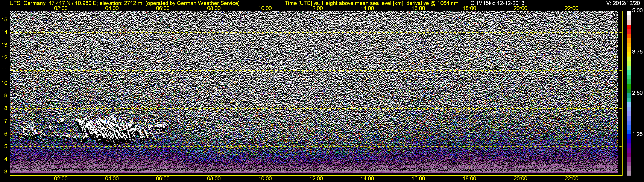Click the 12:00 label on top axis
The image size is (644, 182).
tap(316, 8)
